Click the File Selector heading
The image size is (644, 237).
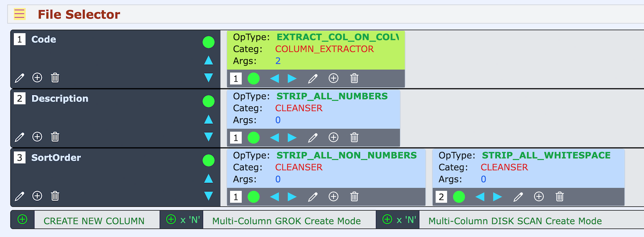(x=79, y=14)
